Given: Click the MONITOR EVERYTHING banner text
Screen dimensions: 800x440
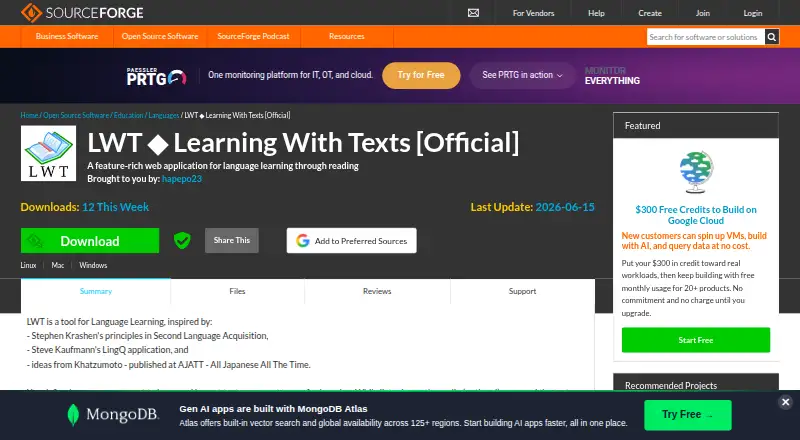Looking at the screenshot, I should (612, 76).
